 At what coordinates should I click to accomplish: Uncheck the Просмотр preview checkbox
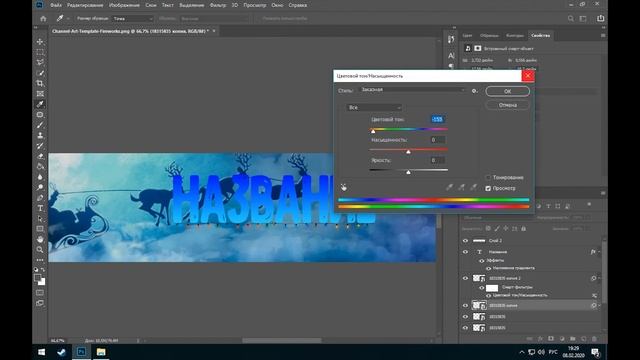(488, 188)
